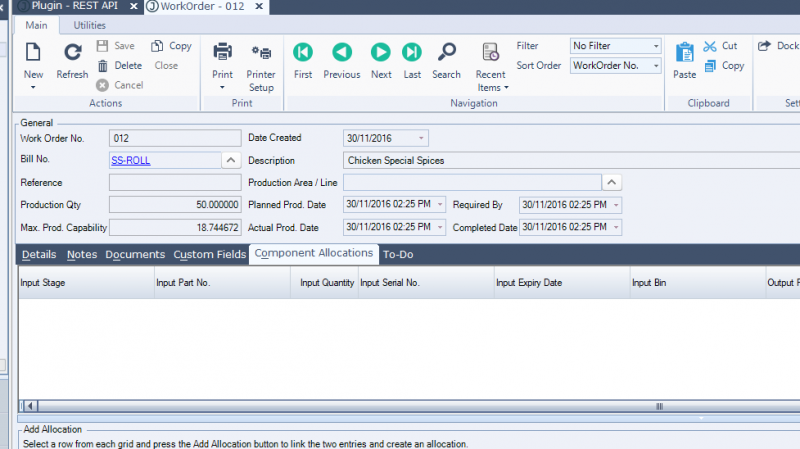
Task: Select the To-Do tab
Action: pos(398,255)
